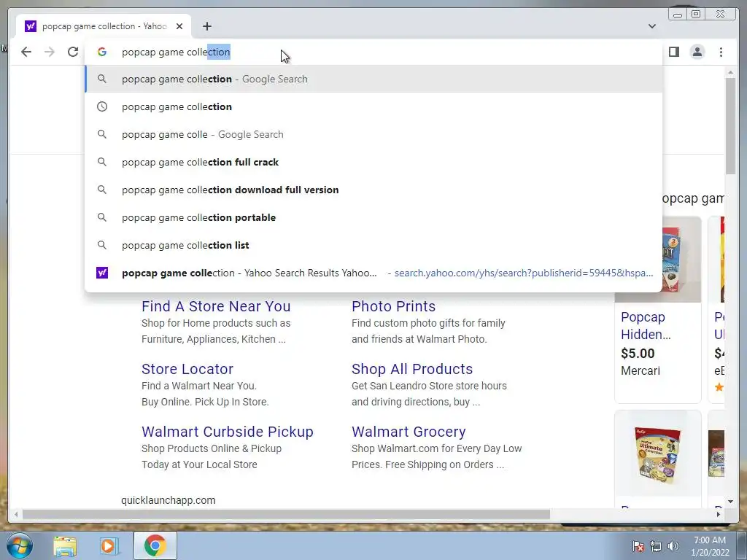
Task: Open the volume speaker icon in tray
Action: point(673,546)
